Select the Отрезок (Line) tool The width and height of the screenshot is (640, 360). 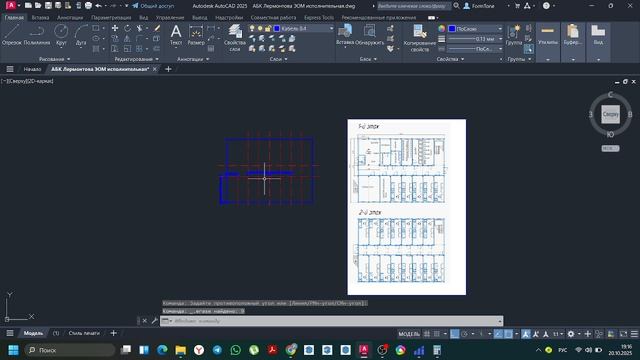11,34
